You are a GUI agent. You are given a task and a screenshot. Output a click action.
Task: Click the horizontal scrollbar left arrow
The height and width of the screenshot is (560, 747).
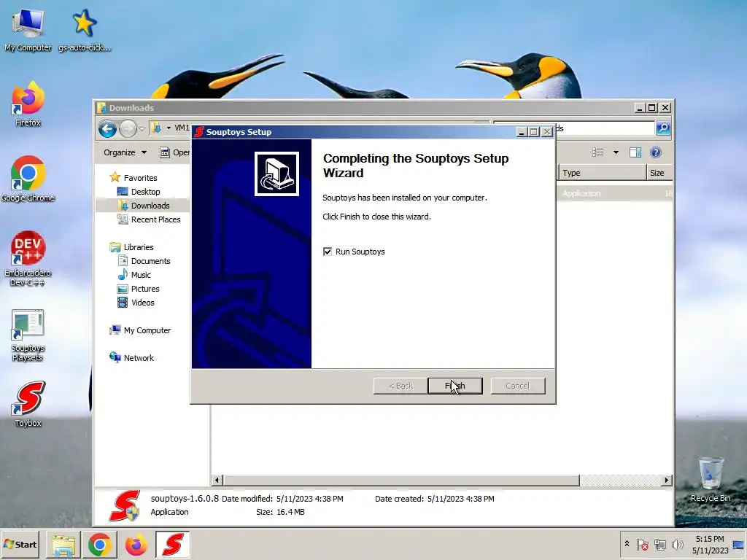[217, 480]
